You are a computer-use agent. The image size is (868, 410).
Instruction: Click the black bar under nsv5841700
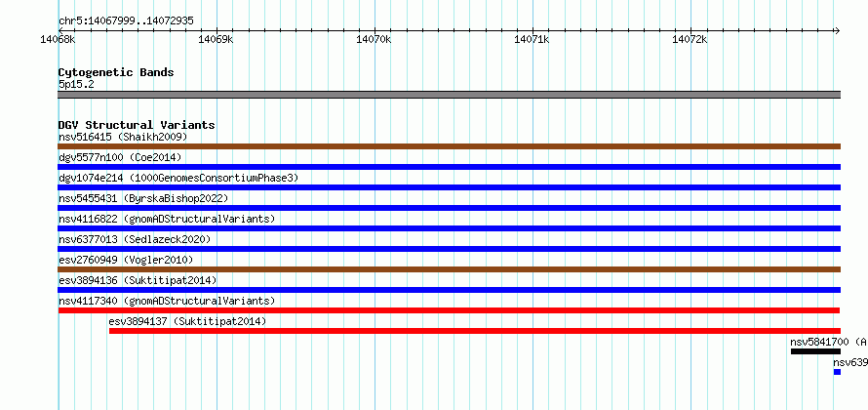pyautogui.click(x=815, y=351)
